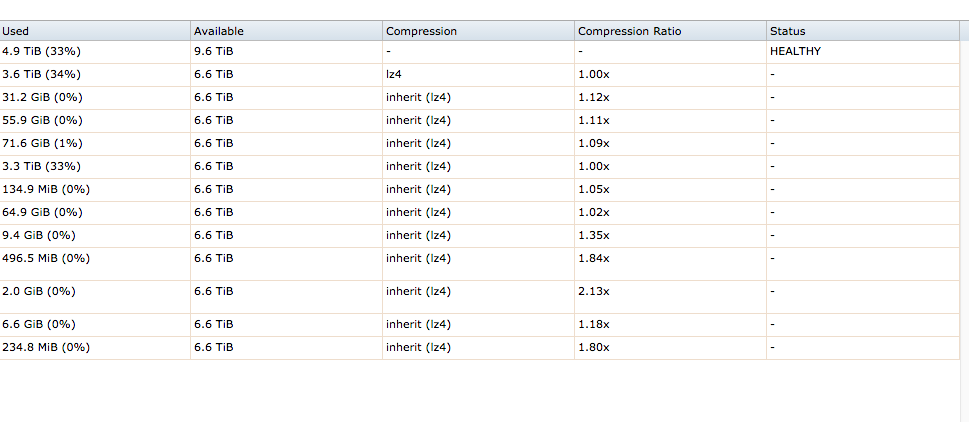Select the HEALTHY status cell

click(795, 51)
